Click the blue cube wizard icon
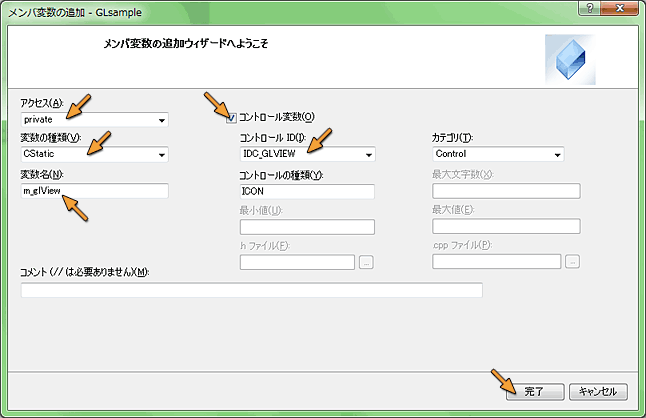 point(570,60)
